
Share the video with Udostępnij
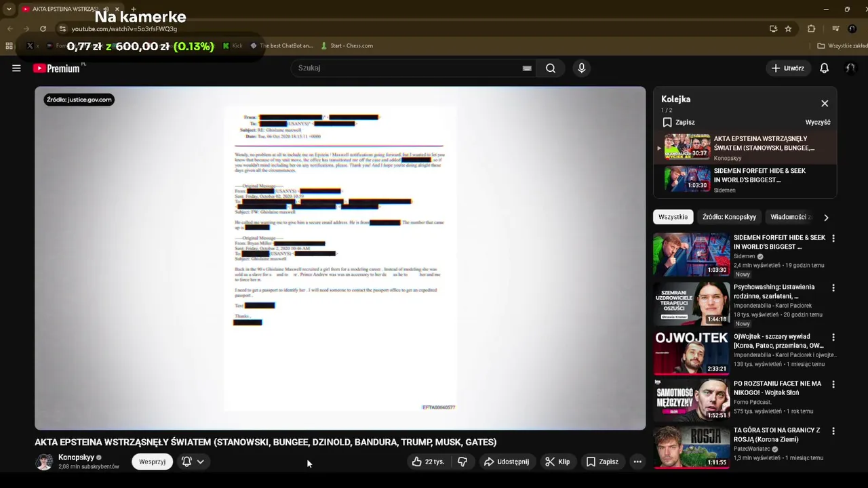point(506,462)
